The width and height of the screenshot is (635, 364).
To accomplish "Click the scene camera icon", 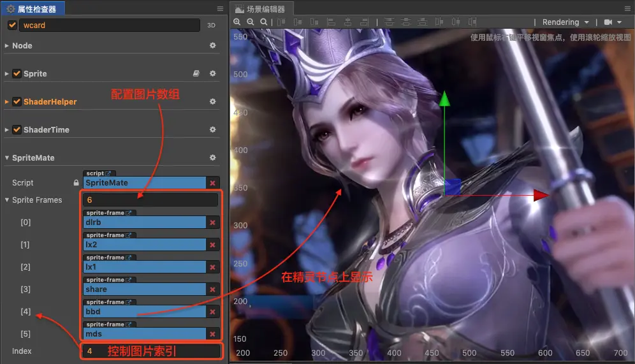I will (608, 22).
